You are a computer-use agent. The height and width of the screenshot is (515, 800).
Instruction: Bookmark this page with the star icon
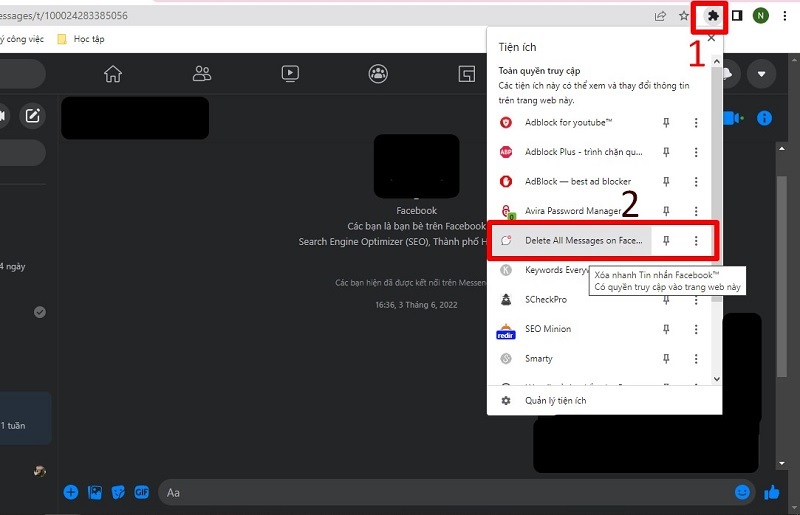(x=684, y=16)
